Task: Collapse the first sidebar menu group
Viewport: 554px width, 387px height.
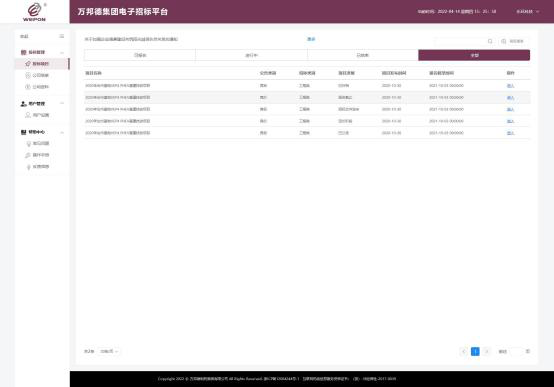Action: [62, 52]
